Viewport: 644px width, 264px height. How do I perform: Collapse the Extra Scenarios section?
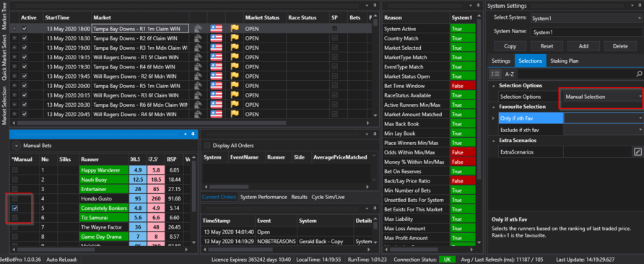point(493,141)
